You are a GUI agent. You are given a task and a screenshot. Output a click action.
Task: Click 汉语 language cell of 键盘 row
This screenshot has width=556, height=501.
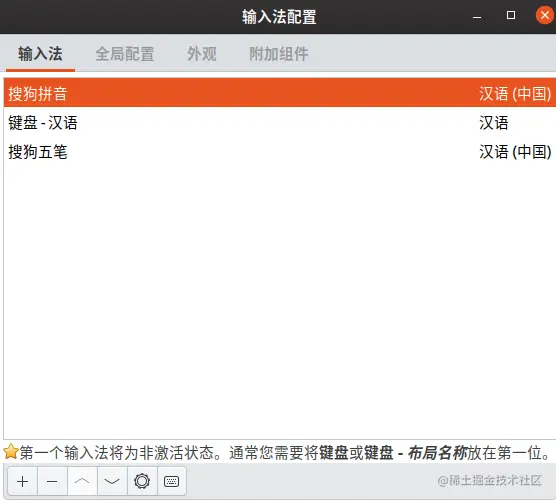click(494, 123)
